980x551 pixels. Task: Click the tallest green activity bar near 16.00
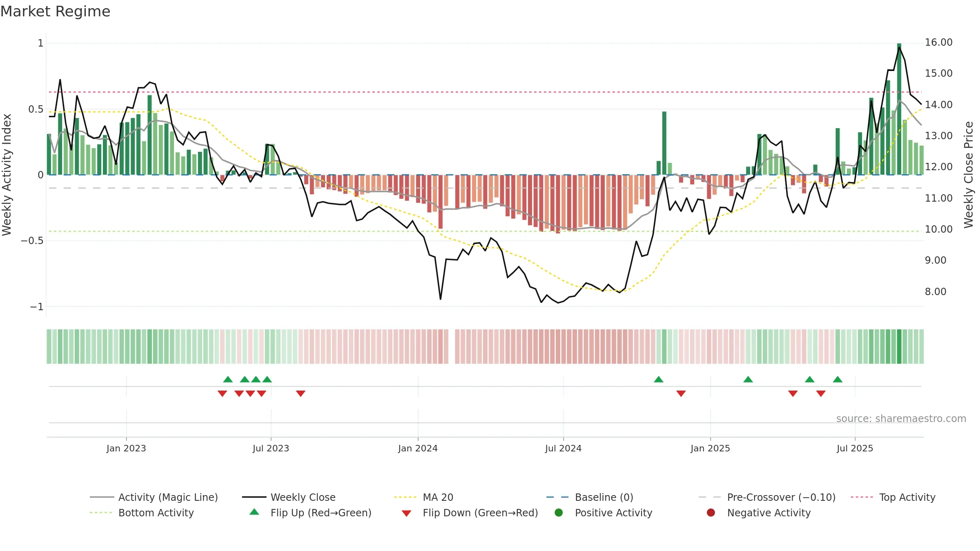pos(899,109)
